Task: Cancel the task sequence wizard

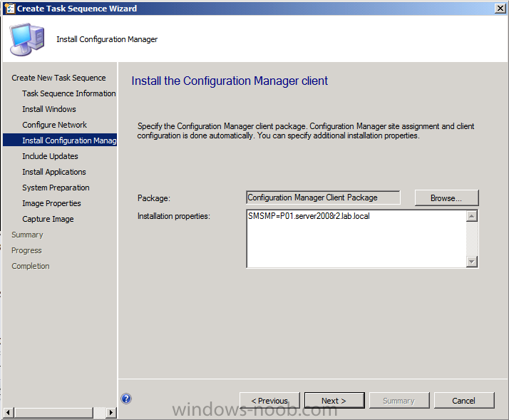Action: tap(464, 401)
